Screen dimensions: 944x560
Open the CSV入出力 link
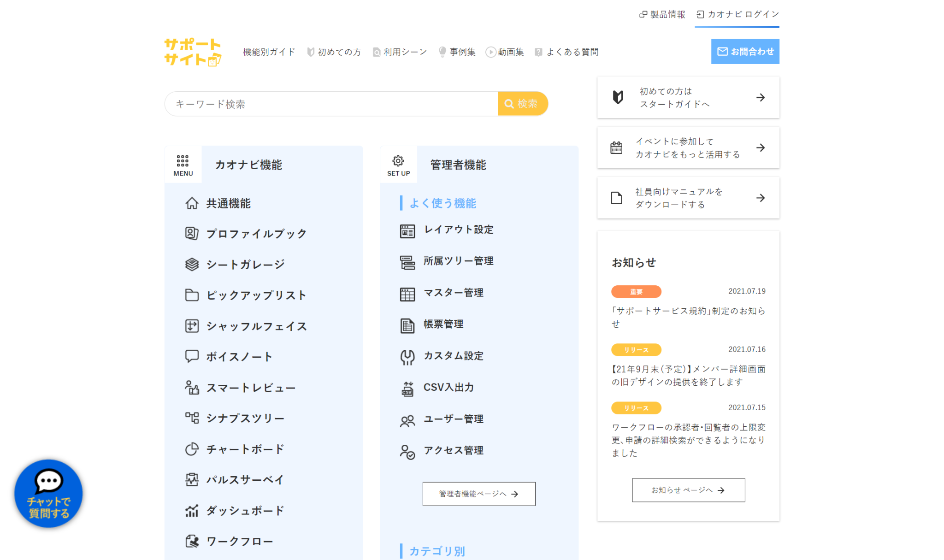point(448,387)
